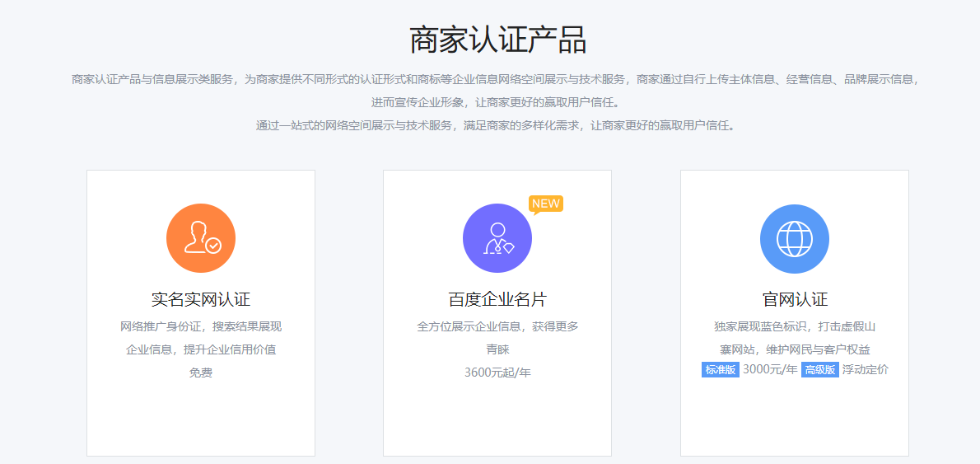Click the intro line starting 通过一站式

494,125
